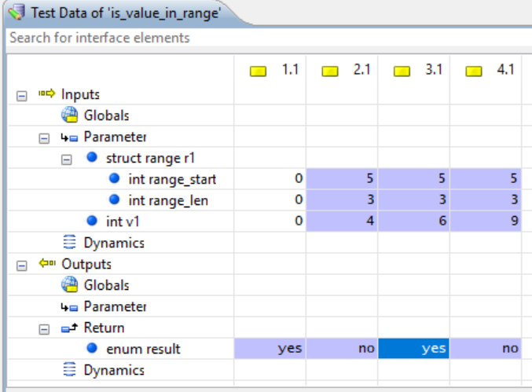The width and height of the screenshot is (532, 392).
Task: Select the Outputs tree label
Action: point(86,264)
